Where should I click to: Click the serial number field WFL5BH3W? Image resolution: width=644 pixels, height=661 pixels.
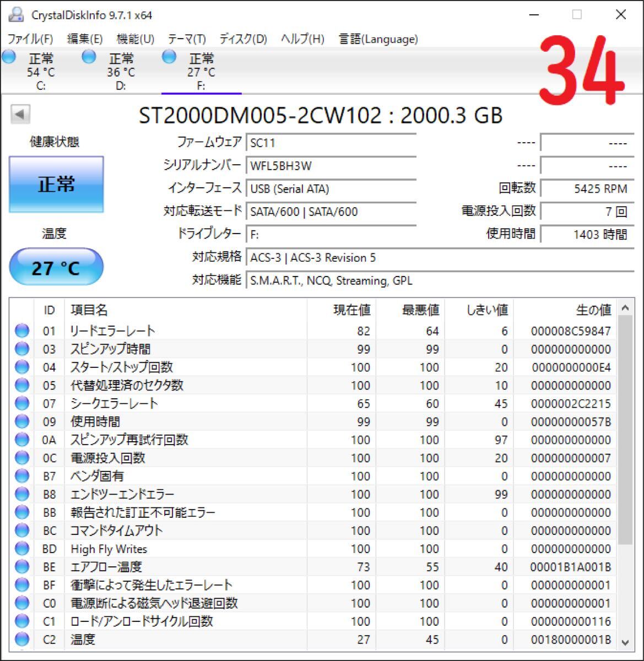click(331, 166)
